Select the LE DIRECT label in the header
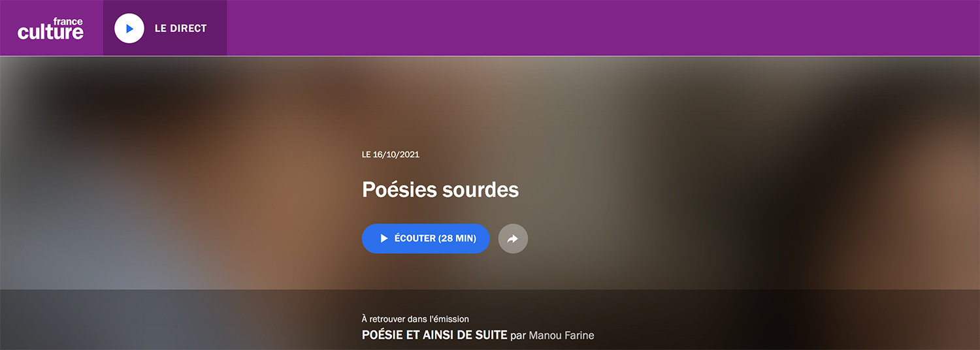 pos(180,28)
